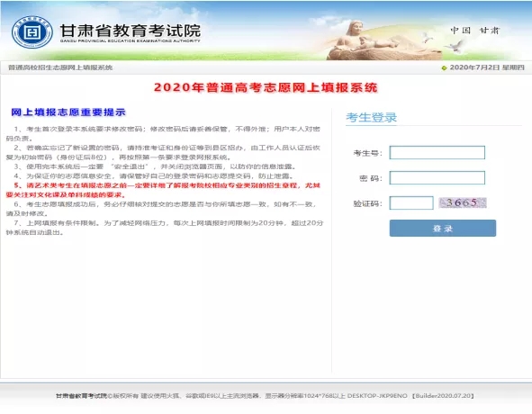The width and height of the screenshot is (532, 414).
Task: Focus the 考生号 input field
Action: tap(437, 152)
